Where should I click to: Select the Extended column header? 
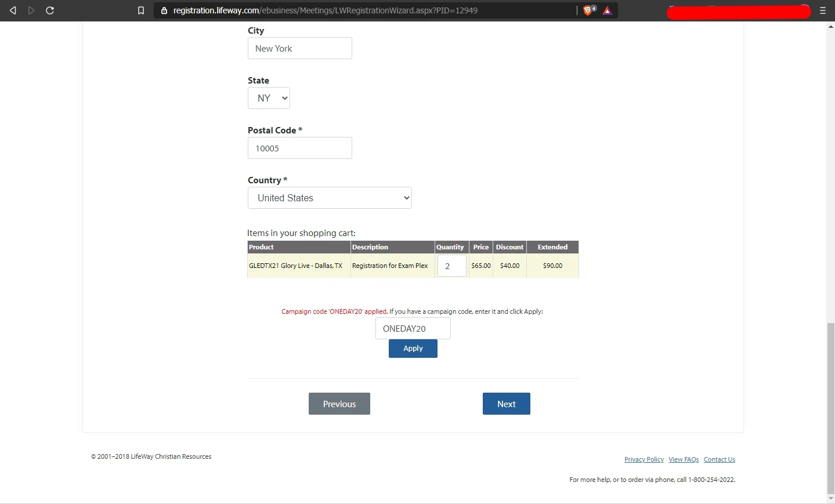pyautogui.click(x=552, y=247)
